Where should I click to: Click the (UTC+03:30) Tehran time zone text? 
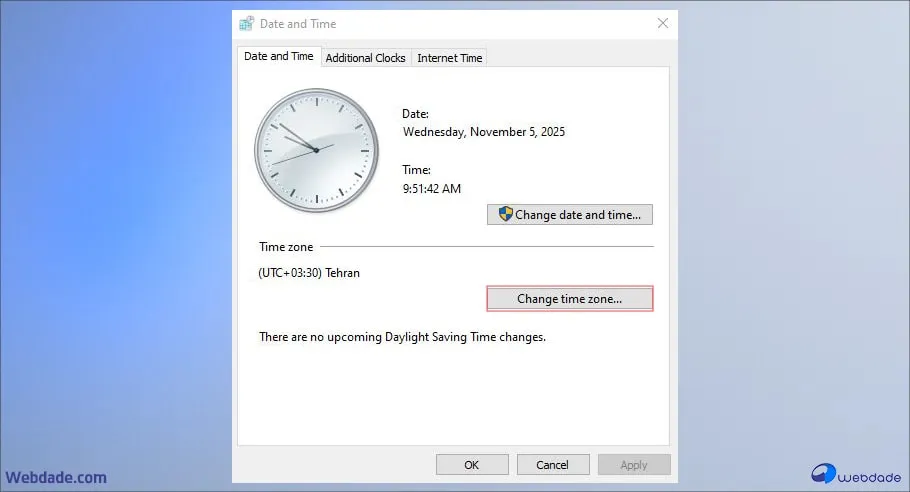click(x=309, y=273)
